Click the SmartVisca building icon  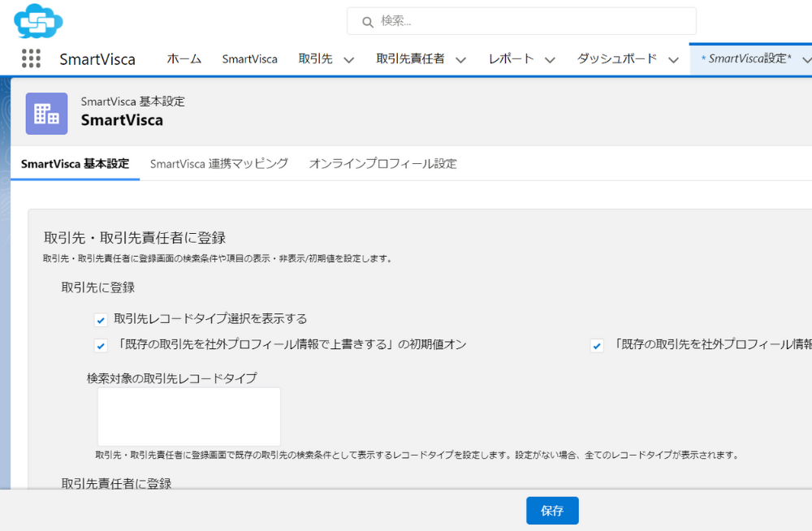click(x=46, y=113)
